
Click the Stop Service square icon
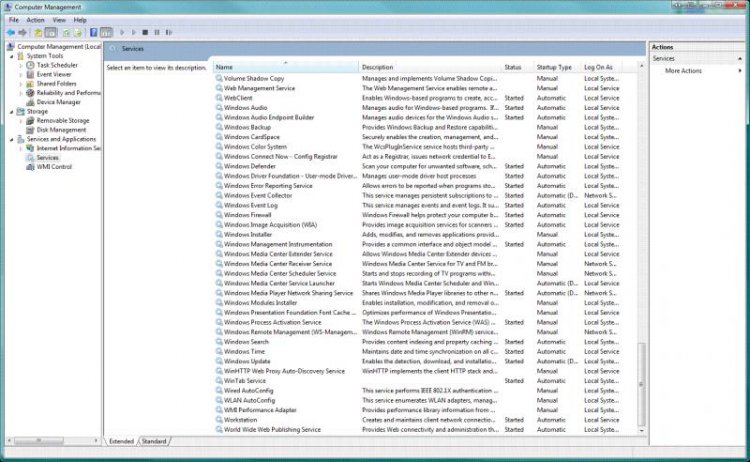coord(145,33)
